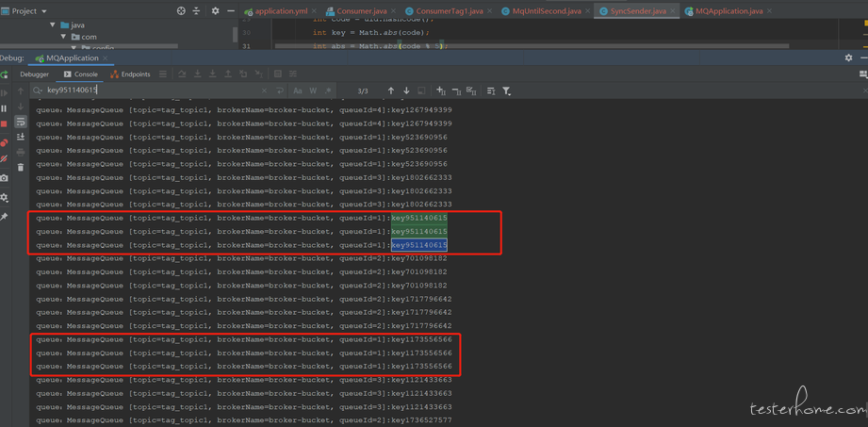The width and height of the screenshot is (868, 427).
Task: Toggle Match Case in console search
Action: click(x=298, y=90)
